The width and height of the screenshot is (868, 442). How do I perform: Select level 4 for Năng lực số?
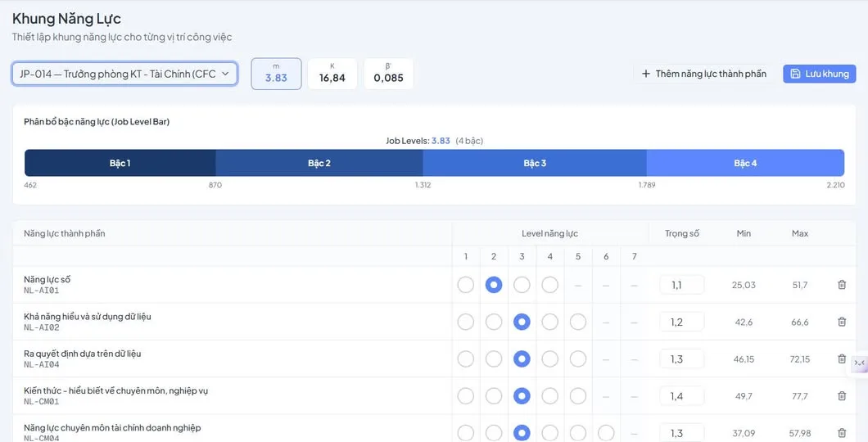549,284
